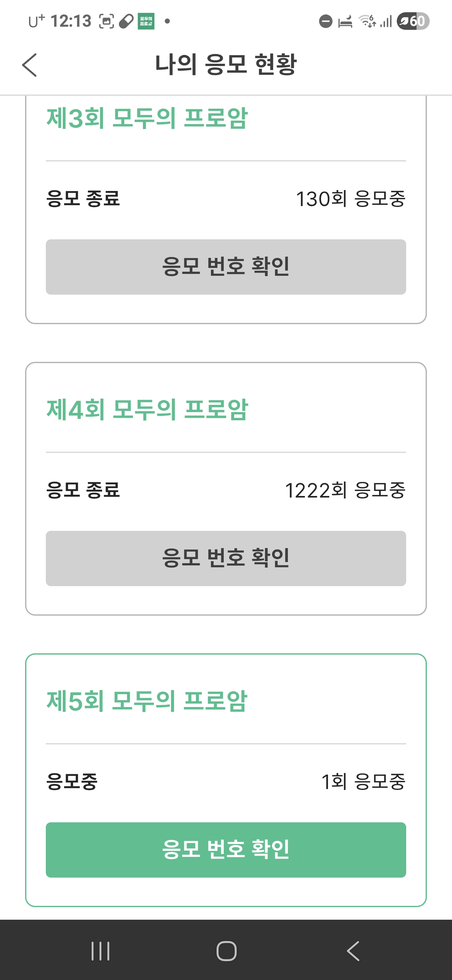Tap the bedtime mode status icon
The width and height of the screenshot is (452, 980).
click(x=345, y=21)
